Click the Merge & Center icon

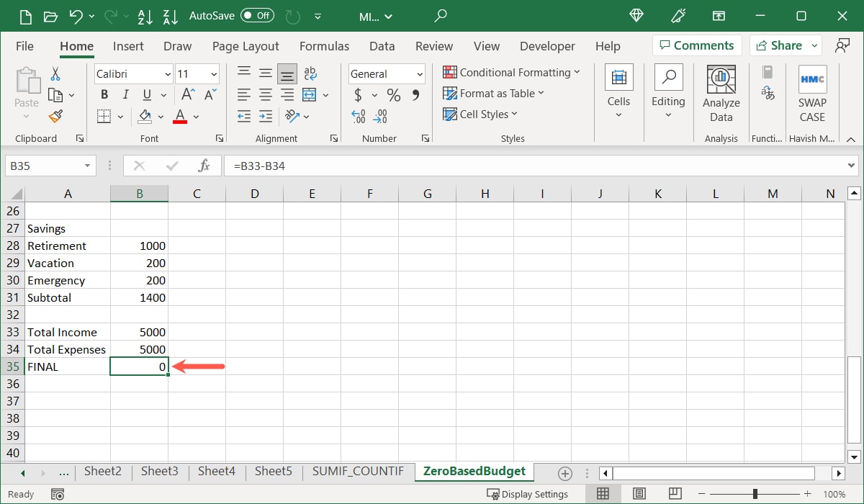click(310, 95)
